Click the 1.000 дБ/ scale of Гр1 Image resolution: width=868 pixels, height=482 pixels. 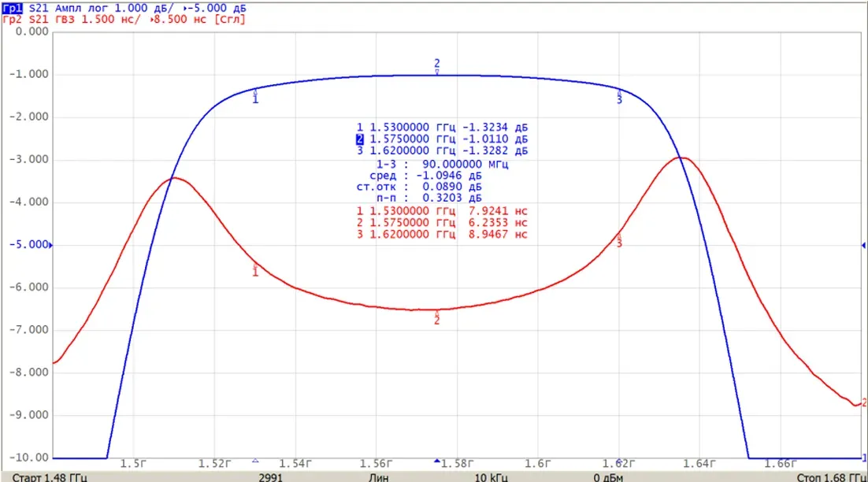(x=144, y=9)
